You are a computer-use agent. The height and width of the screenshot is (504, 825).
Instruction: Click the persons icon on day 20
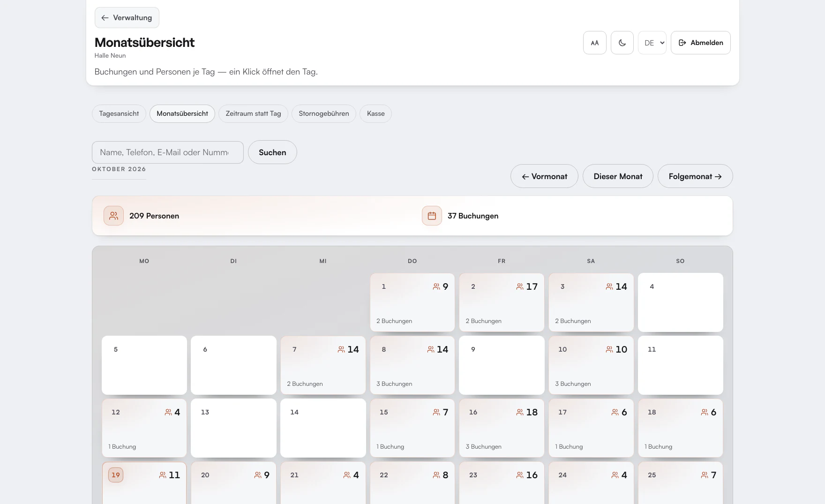[x=258, y=475]
